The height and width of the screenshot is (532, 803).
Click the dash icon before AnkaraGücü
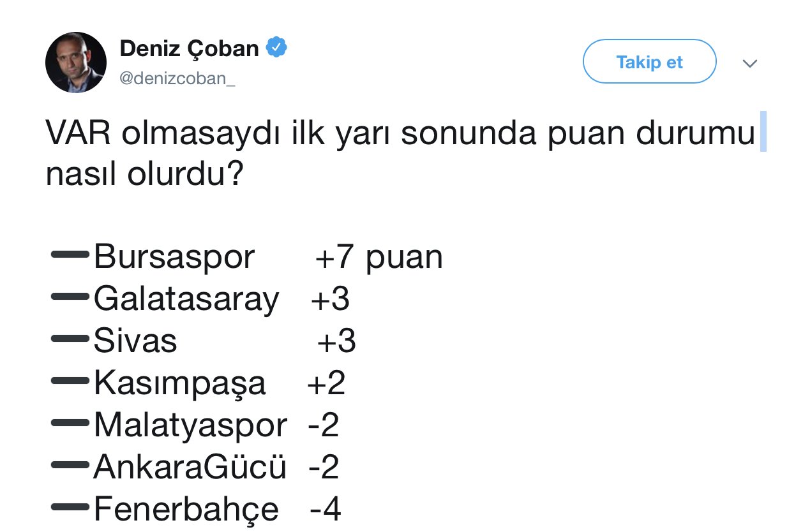[69, 465]
